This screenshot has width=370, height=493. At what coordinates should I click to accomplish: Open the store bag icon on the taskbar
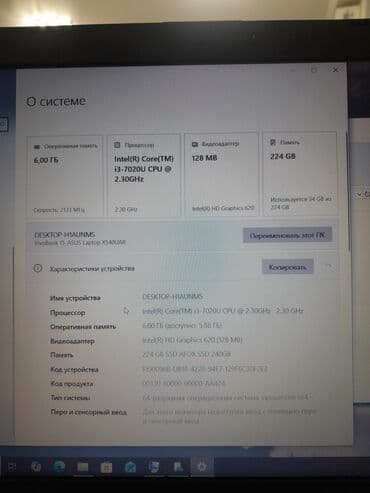click(x=106, y=467)
